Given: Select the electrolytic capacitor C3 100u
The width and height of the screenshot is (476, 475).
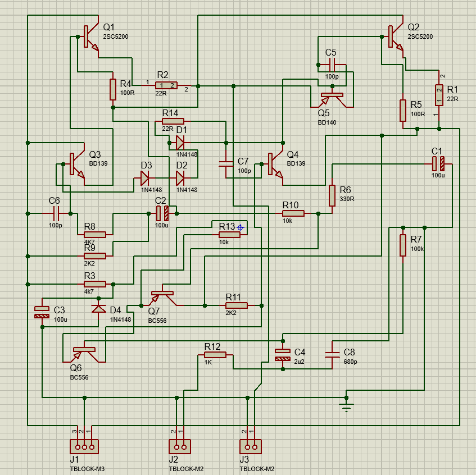Looking at the screenshot, I should (42, 312).
